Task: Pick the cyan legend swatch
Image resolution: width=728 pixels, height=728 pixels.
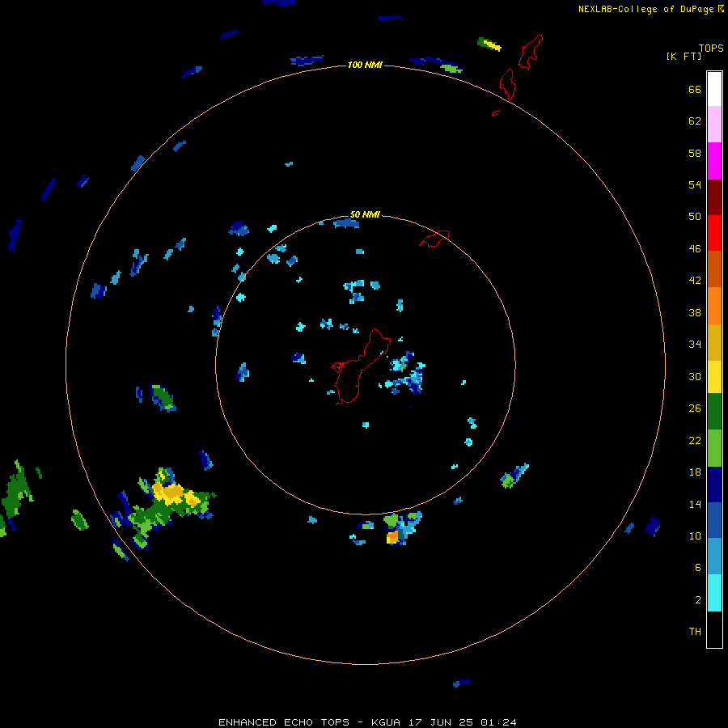Action: (714, 593)
